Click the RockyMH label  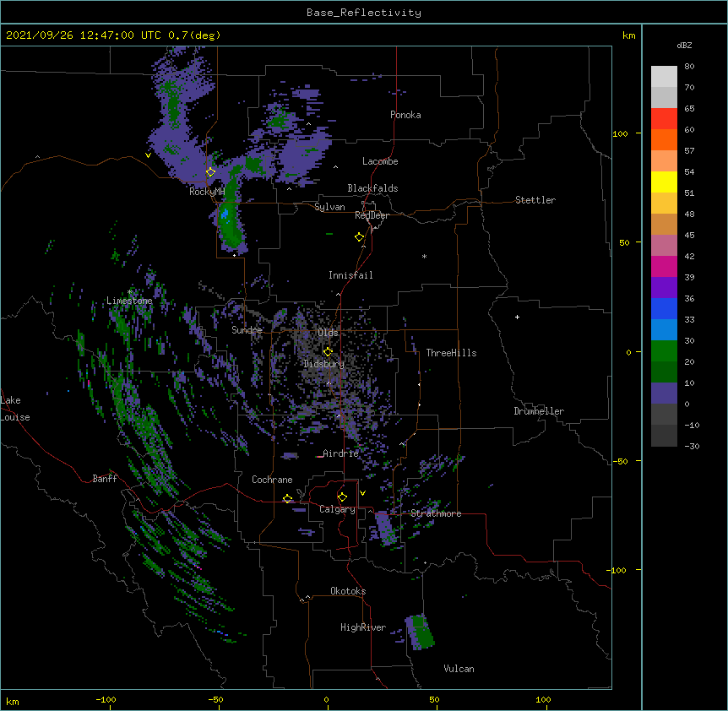coord(207,192)
